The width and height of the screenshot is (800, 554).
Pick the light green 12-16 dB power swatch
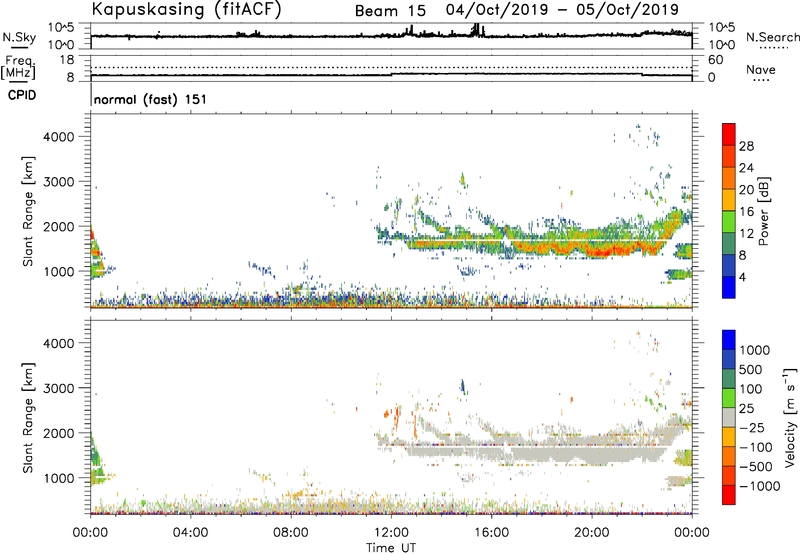click(729, 222)
